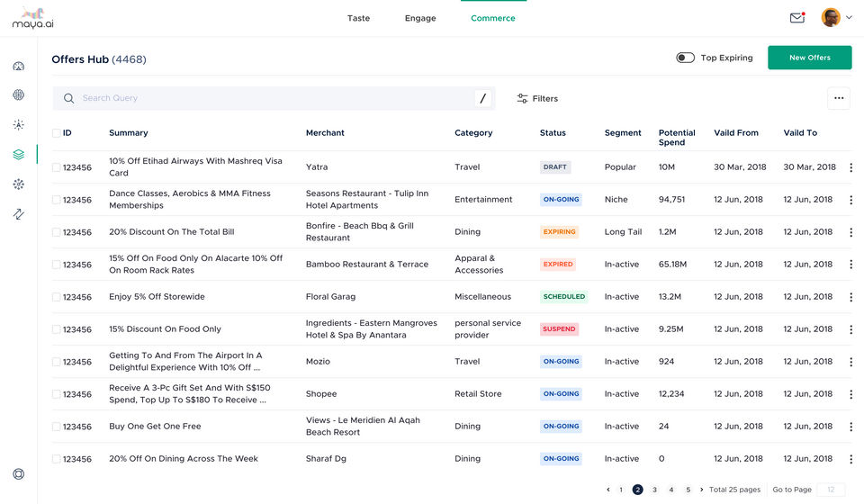Open the mail inbox icon
864x504 pixels.
point(797,18)
